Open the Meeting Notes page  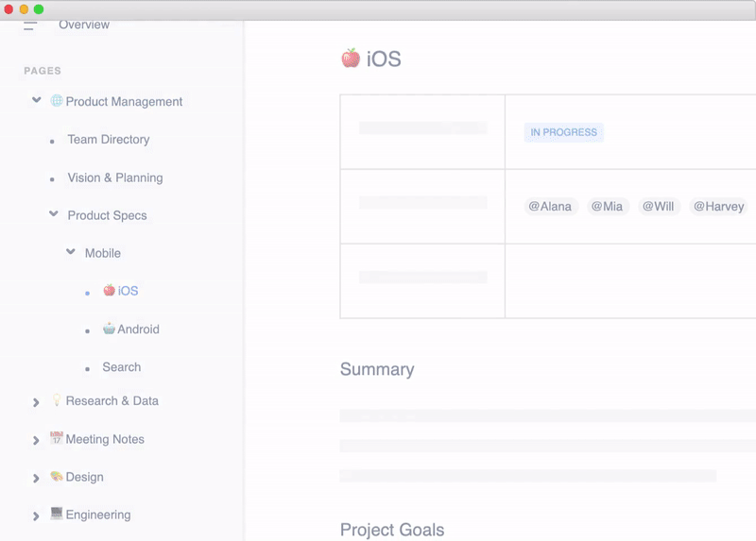click(105, 439)
